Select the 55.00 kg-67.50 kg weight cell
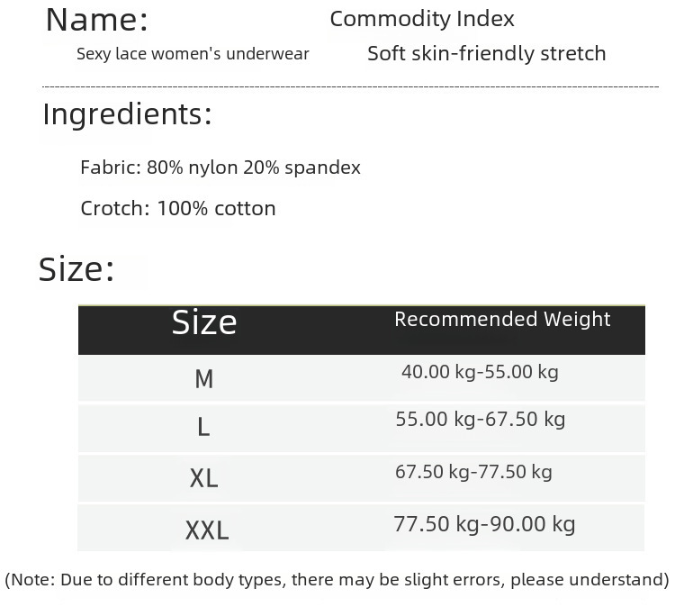This screenshot has height=616, width=675. (480, 419)
